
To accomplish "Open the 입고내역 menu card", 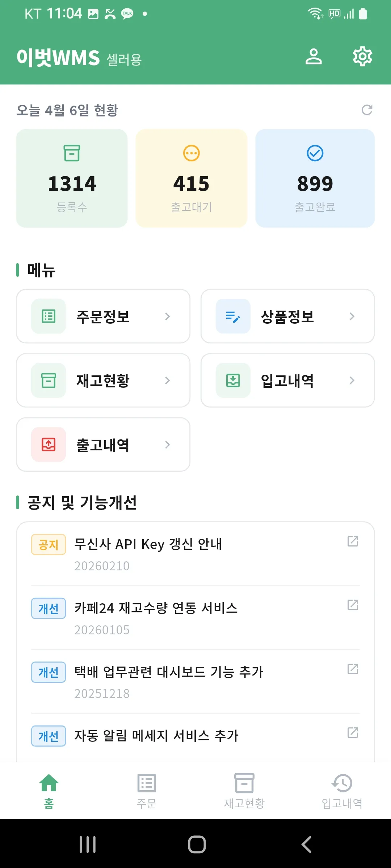I will coord(287,380).
